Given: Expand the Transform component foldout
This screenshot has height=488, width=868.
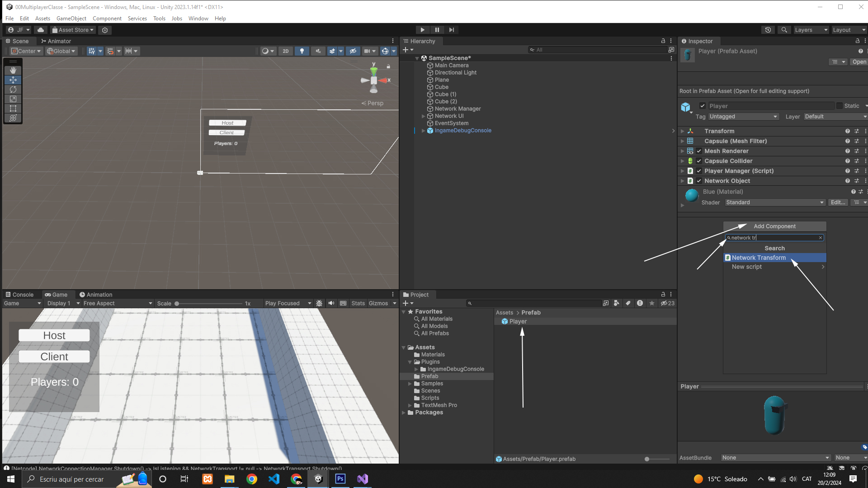Looking at the screenshot, I should tap(682, 131).
